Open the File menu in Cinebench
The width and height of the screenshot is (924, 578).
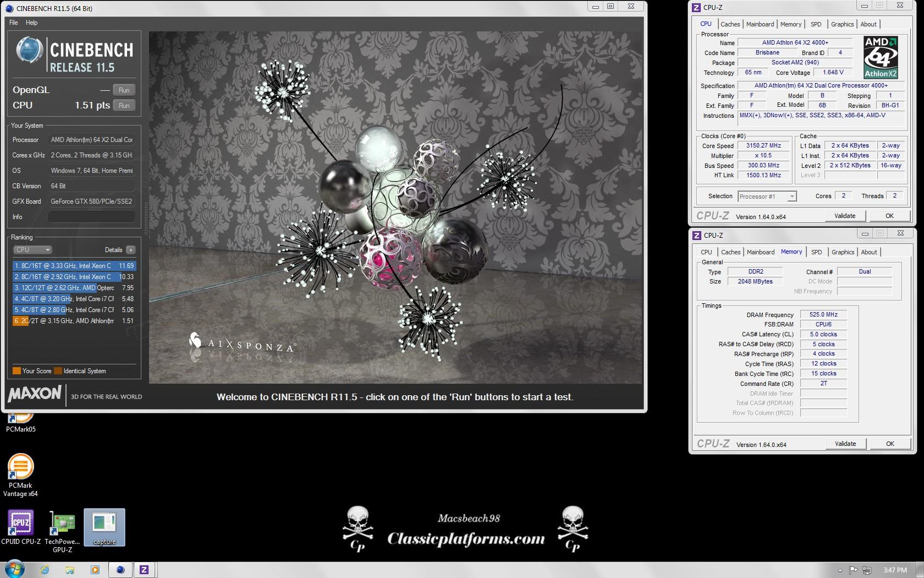pyautogui.click(x=14, y=23)
